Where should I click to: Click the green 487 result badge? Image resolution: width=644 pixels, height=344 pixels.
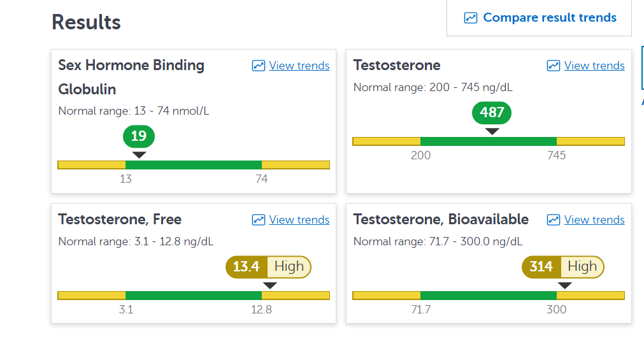coord(492,113)
